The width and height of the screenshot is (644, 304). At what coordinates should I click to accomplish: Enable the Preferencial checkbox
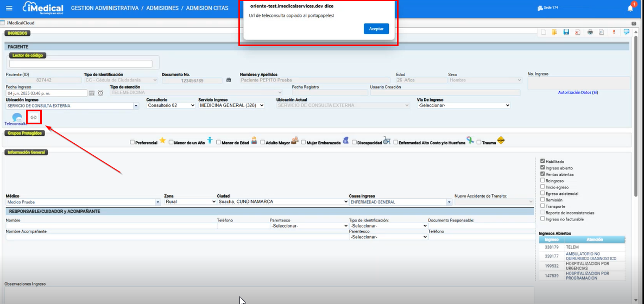(132, 143)
